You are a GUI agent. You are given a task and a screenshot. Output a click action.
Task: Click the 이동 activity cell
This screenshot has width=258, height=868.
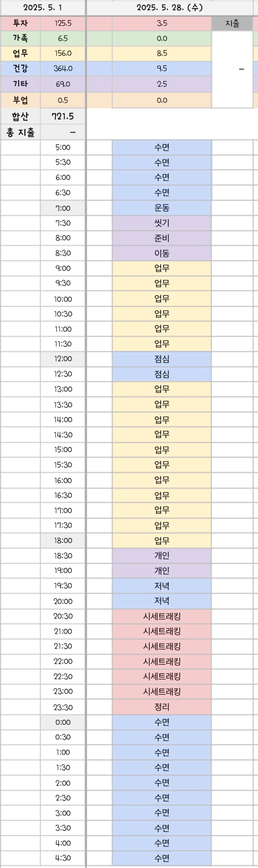click(x=162, y=253)
